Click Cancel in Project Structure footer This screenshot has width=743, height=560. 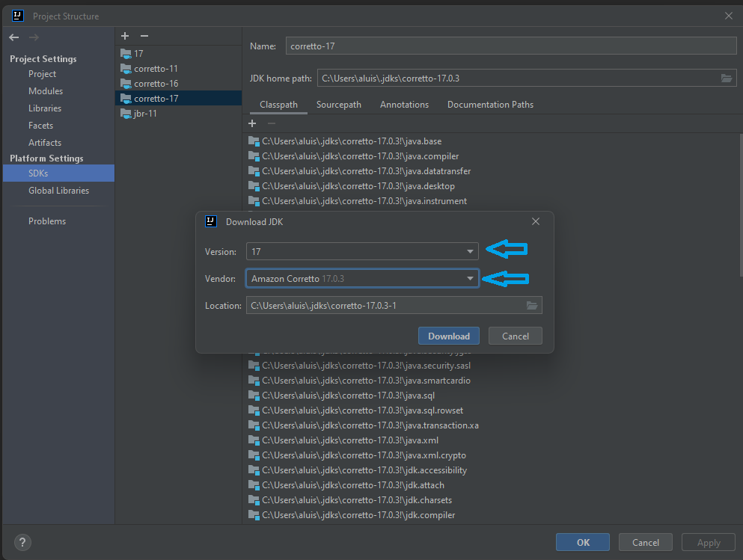[646, 543]
